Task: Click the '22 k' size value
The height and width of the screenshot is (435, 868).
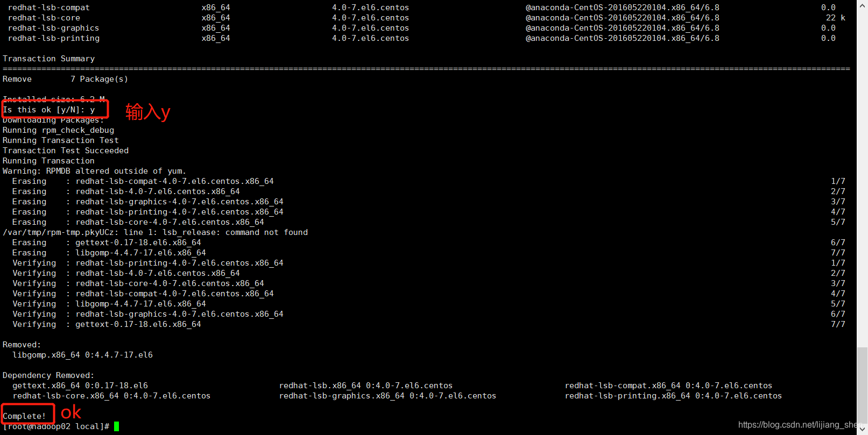Action: [836, 18]
